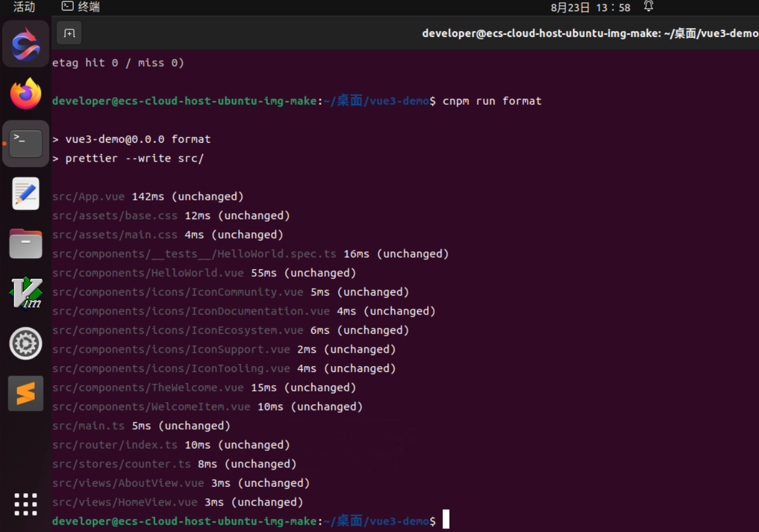This screenshot has width=759, height=532.
Task: Open the notification bell in top bar
Action: (x=648, y=7)
